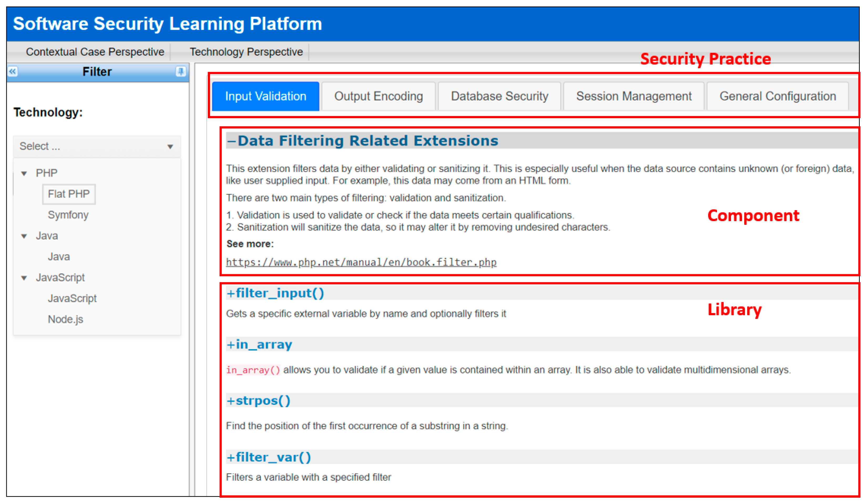
Task: Select Symfony in the technology tree
Action: pos(68,215)
